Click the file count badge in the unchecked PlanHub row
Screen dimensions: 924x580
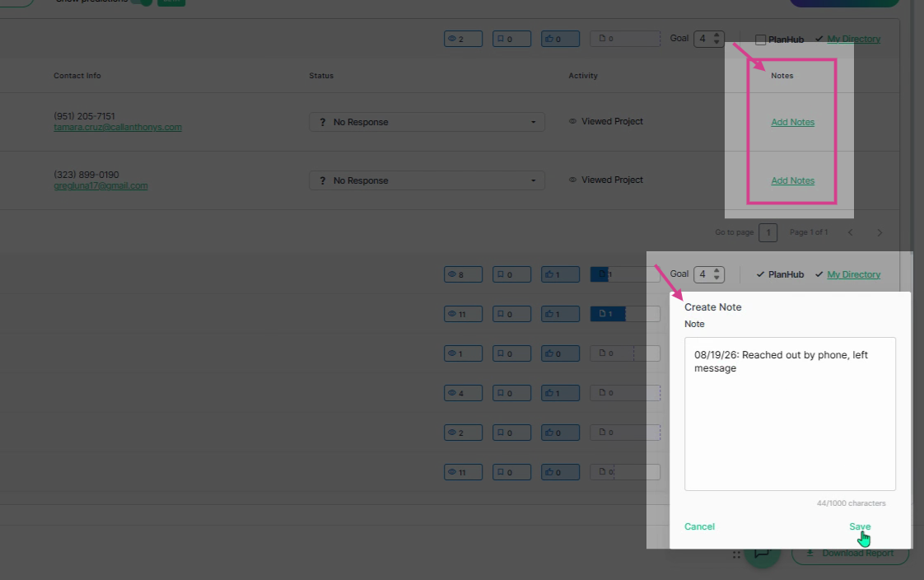point(624,39)
